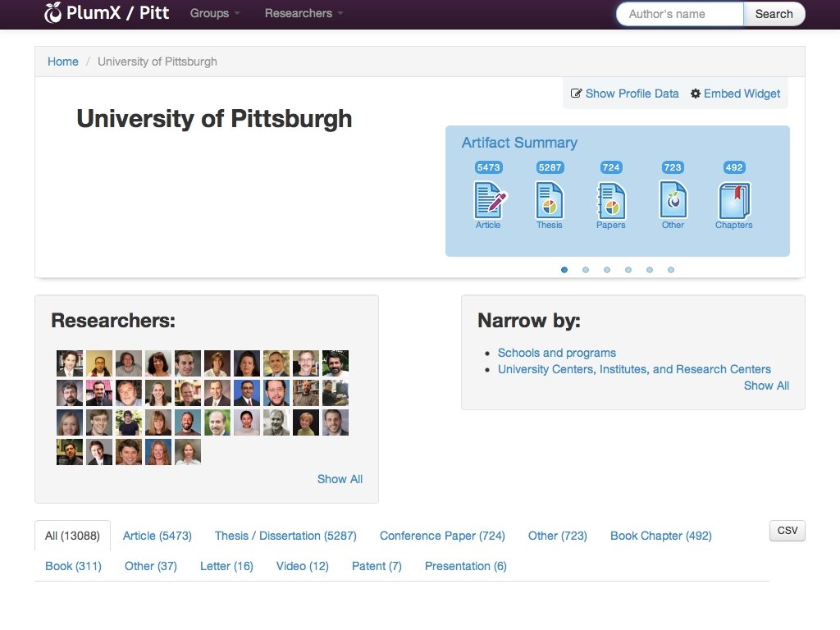840x630 pixels.
Task: Click the edit icon beside Show Profile Data
Action: 576,94
